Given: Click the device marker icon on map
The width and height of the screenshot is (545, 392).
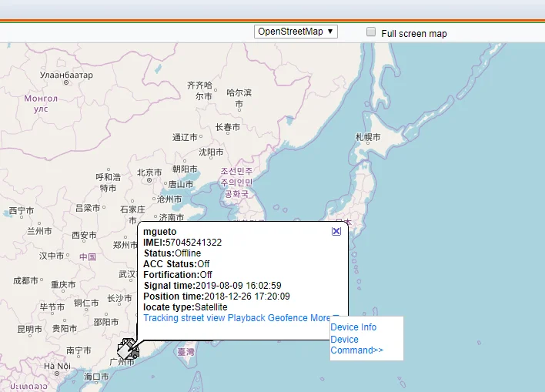Looking at the screenshot, I should (x=127, y=349).
